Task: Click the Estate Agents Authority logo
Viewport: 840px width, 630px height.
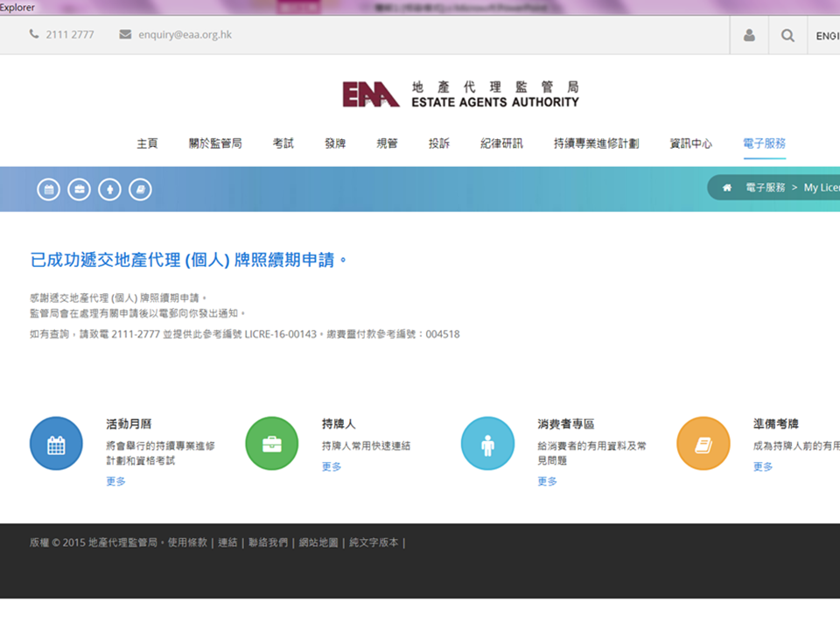Action: 460,94
